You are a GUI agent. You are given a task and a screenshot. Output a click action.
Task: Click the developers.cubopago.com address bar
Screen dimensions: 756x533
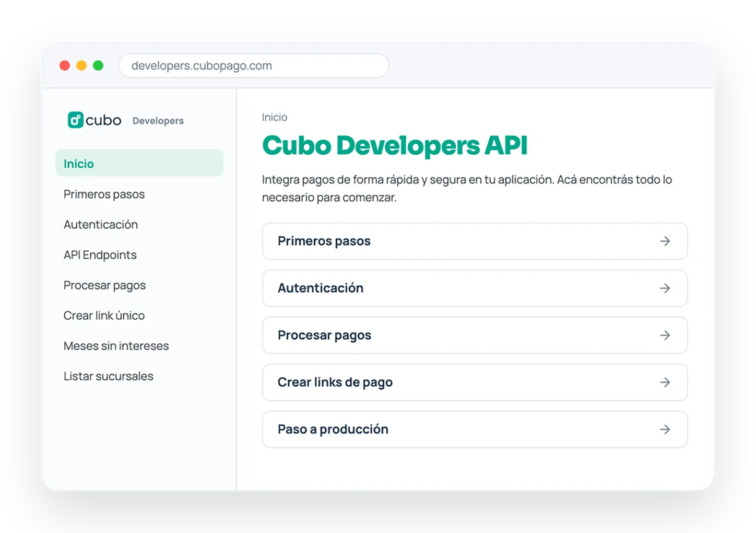(x=254, y=65)
